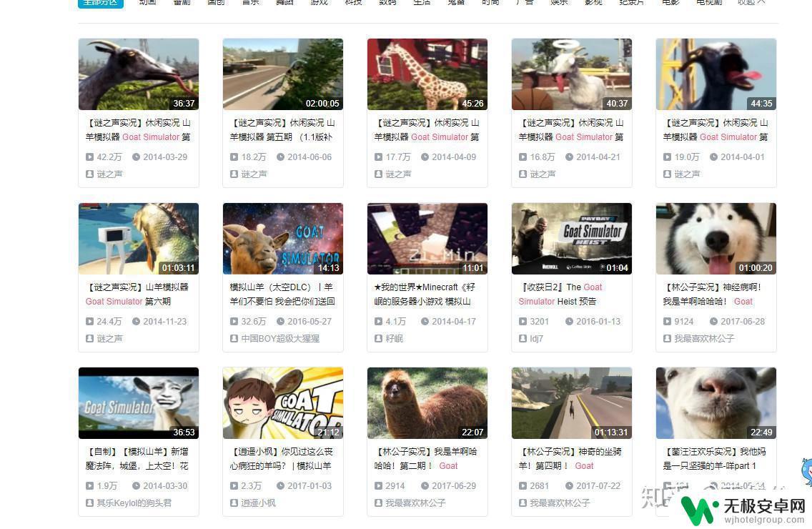Click the clock icon beside 2014-04-21
The height and width of the screenshot is (529, 812).
coord(569,157)
